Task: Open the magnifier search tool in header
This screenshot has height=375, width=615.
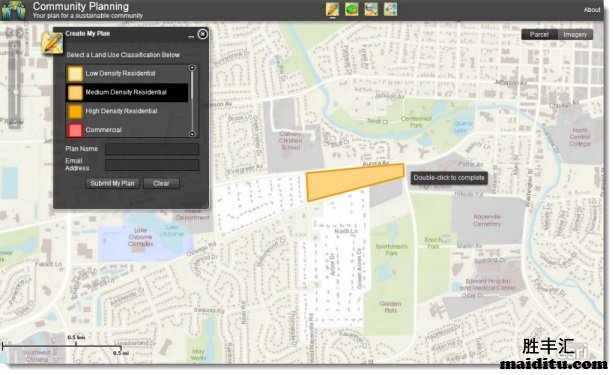Action: click(371, 9)
